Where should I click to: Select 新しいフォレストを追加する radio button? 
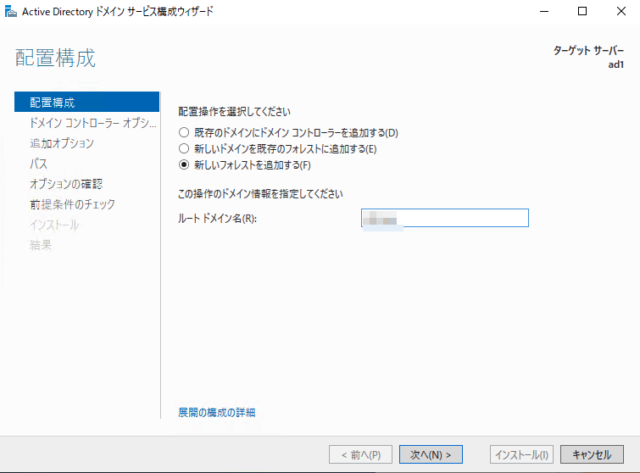tap(184, 165)
